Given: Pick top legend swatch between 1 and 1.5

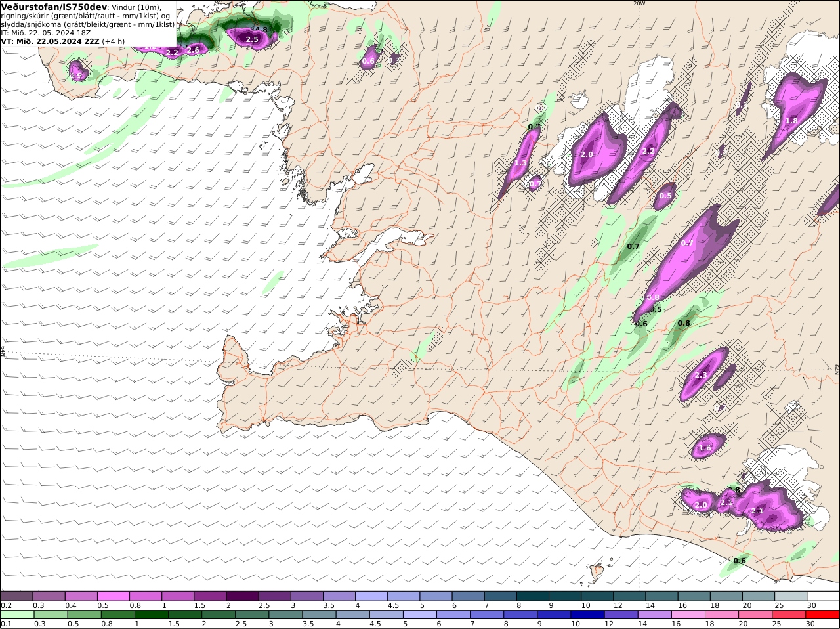Looking at the screenshot, I should [x=178, y=596].
